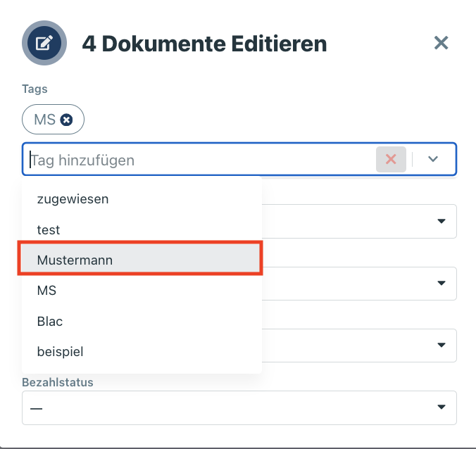Open the select dropdown right of test option
The width and height of the screenshot is (476, 449).
pyautogui.click(x=441, y=222)
